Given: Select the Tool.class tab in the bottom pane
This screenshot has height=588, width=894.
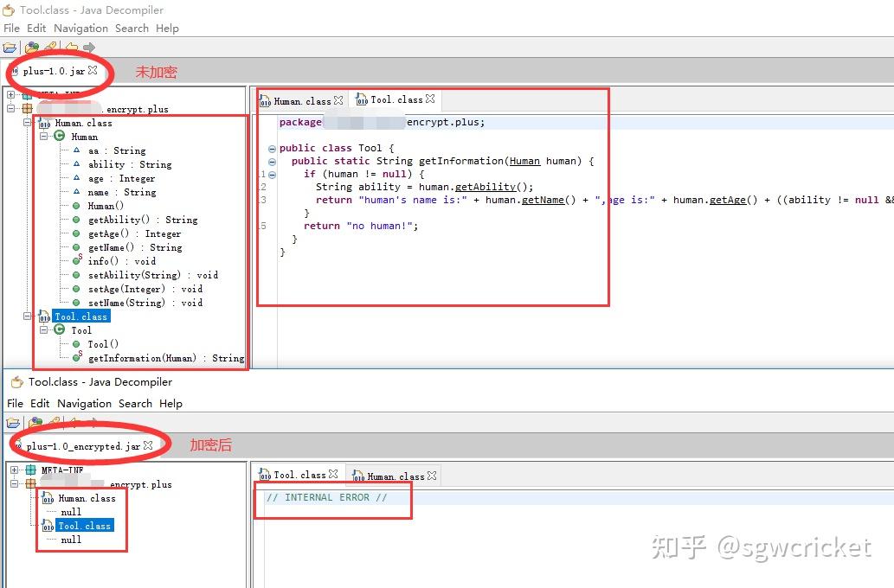Looking at the screenshot, I should pyautogui.click(x=299, y=475).
